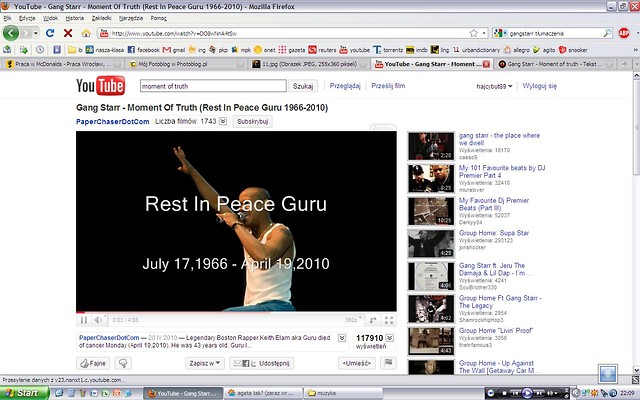Expand the view count statistics arrow
This screenshot has width=640, height=400.
tap(390, 338)
